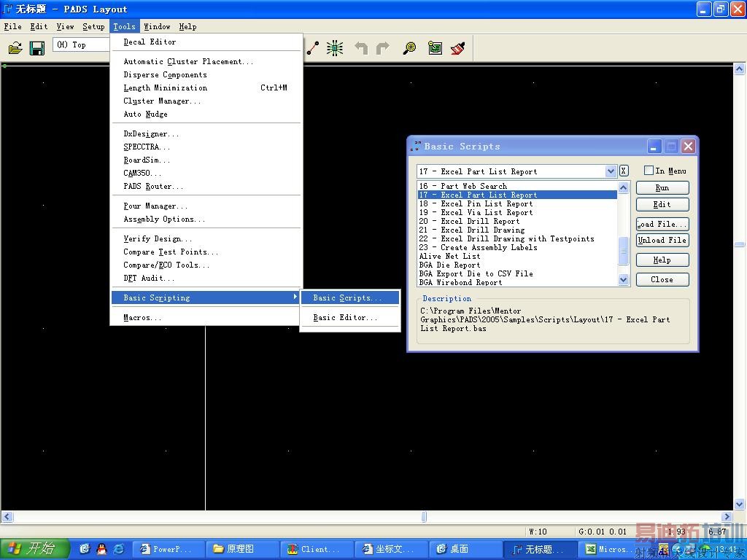Viewport: 747px width, 560px height.
Task: Click the Board view green icon
Action: [x=436, y=48]
